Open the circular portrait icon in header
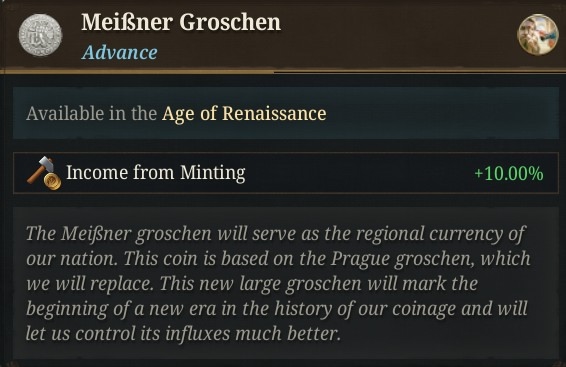This screenshot has height=367, width=566. (538, 35)
